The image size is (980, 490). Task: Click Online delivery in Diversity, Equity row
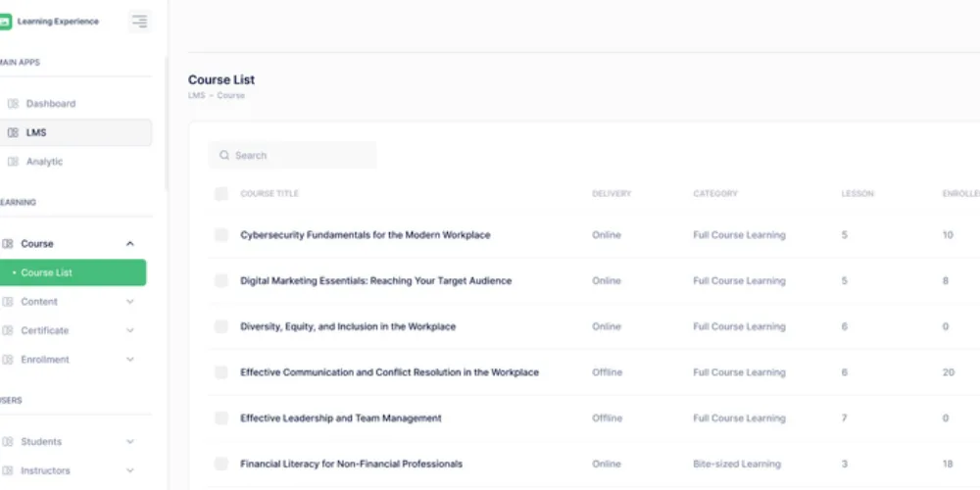click(607, 326)
